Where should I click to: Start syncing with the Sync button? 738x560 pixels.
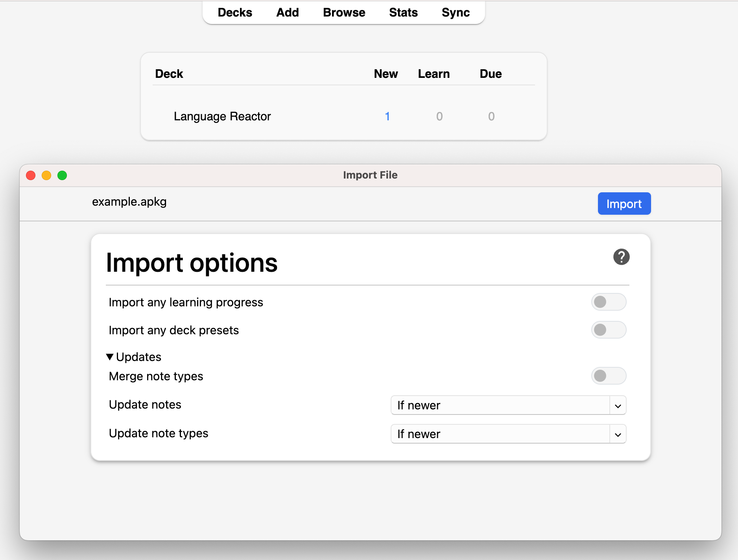coord(456,12)
